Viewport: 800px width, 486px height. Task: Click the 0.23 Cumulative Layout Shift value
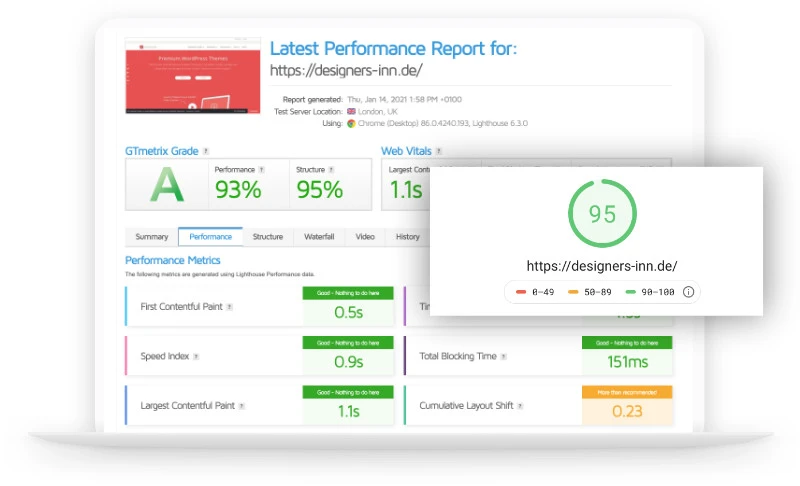(x=627, y=411)
